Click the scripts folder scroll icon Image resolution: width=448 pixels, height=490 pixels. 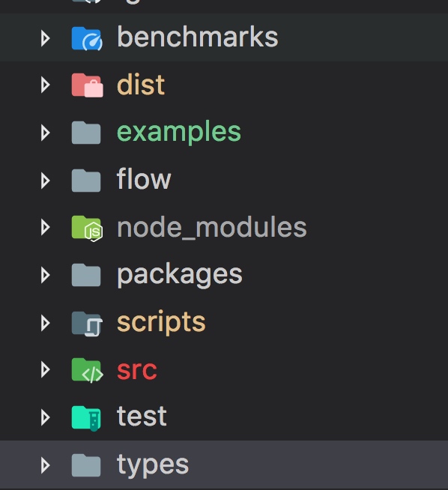coord(87,324)
